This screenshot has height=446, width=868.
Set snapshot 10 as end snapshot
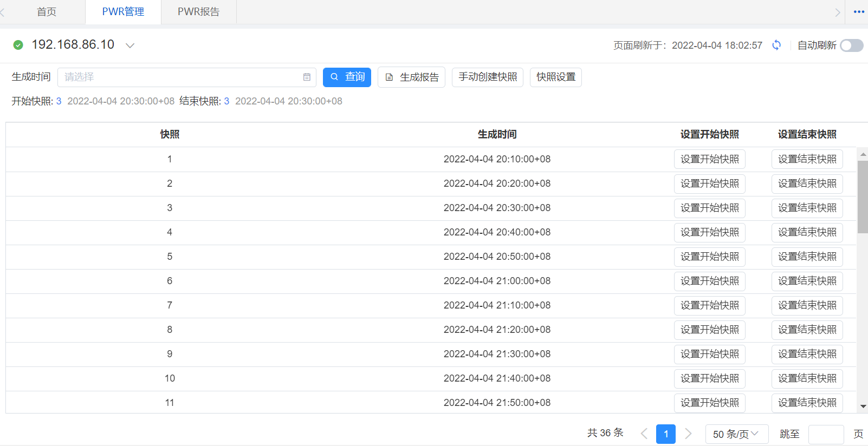click(807, 378)
